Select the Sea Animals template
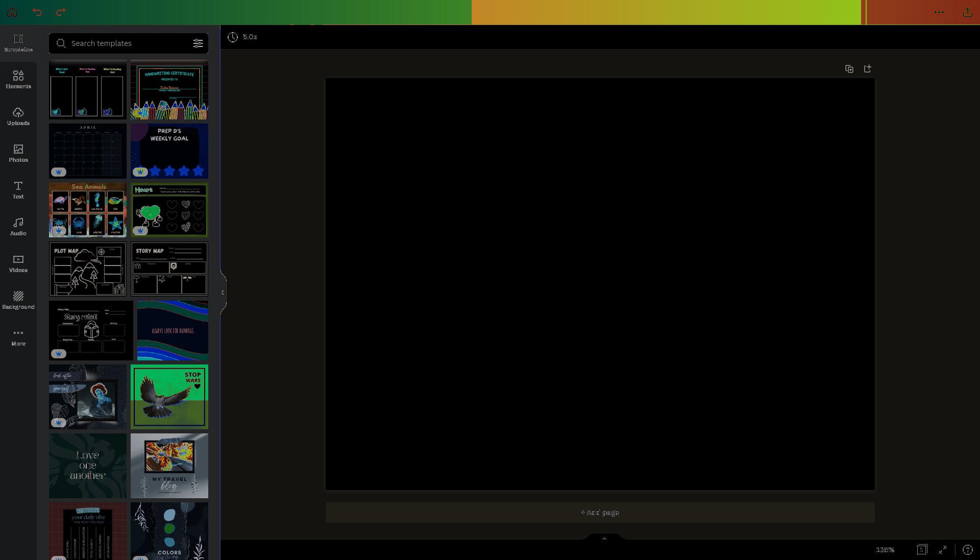Screen dimensions: 980x560 point(88,210)
